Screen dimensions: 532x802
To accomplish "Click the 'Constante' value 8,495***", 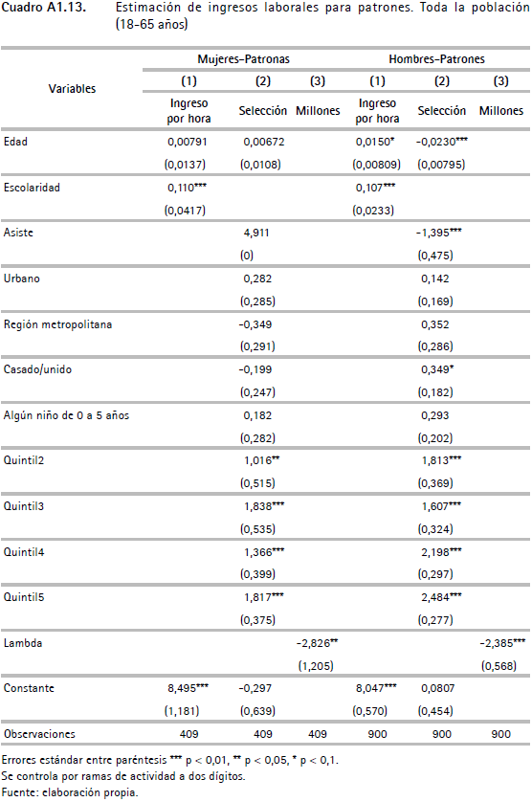I will tap(188, 688).
